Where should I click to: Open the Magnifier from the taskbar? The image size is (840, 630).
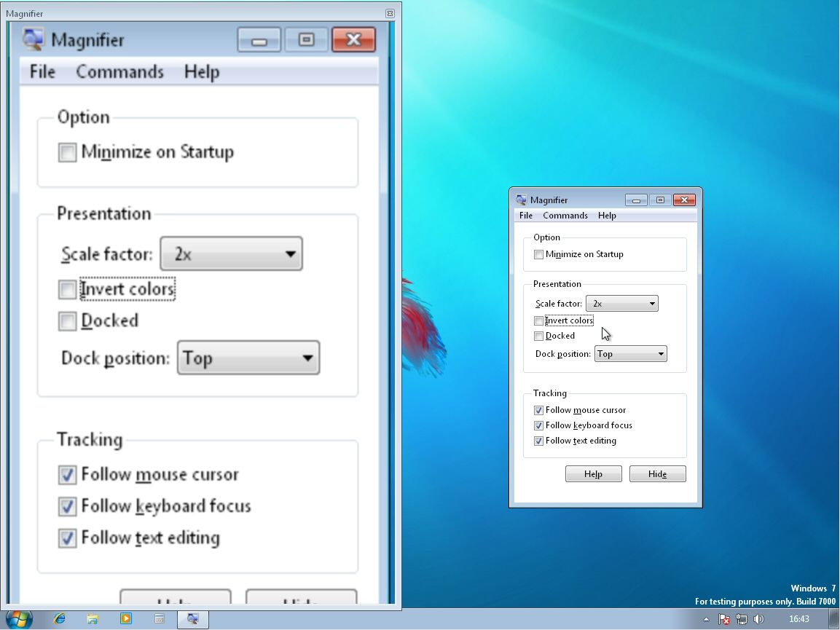[x=193, y=619]
